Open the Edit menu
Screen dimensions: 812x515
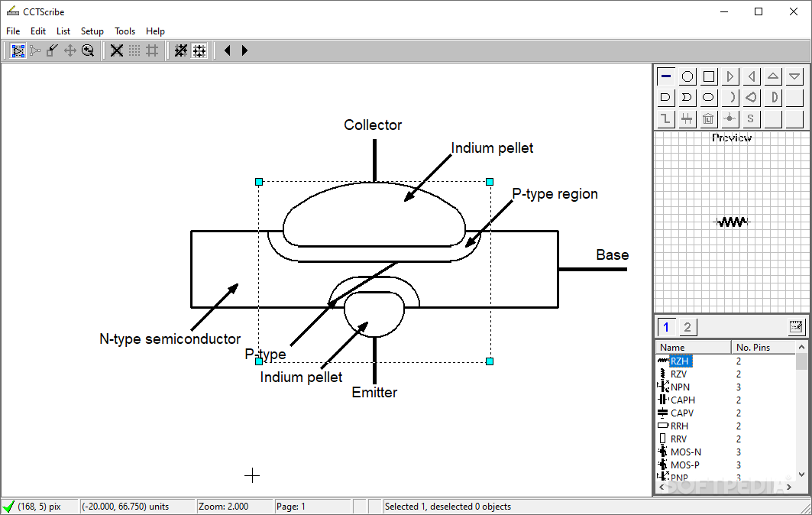coord(37,31)
